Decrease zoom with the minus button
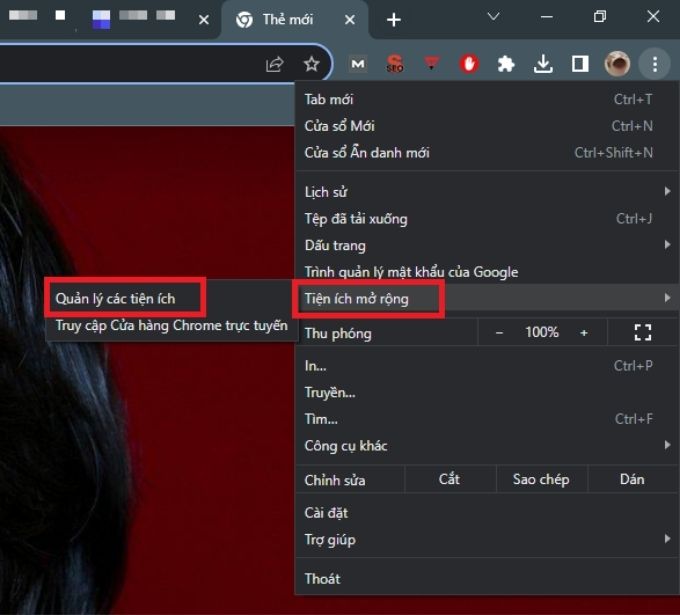Viewport: 680px width, 615px height. pyautogui.click(x=499, y=333)
